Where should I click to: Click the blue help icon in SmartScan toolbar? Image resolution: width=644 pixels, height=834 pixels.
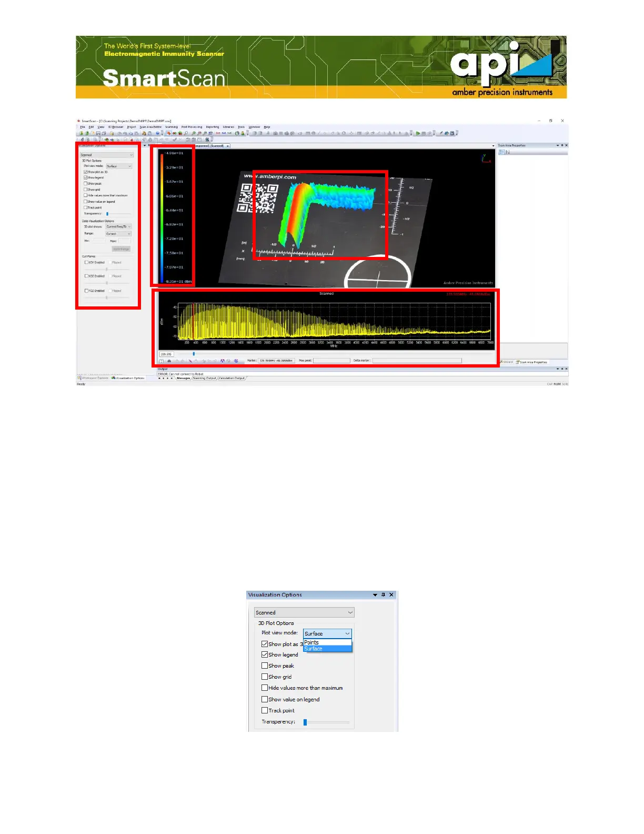[157, 133]
